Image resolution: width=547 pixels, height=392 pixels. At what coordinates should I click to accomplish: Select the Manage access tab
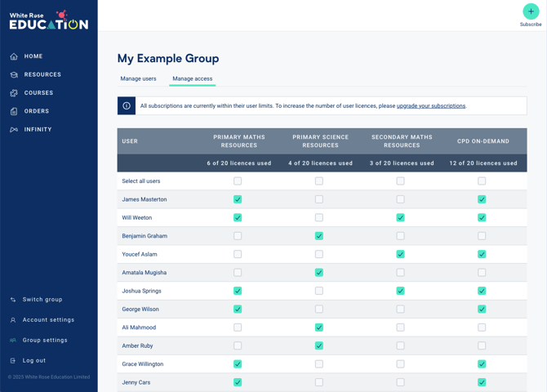pyautogui.click(x=192, y=78)
